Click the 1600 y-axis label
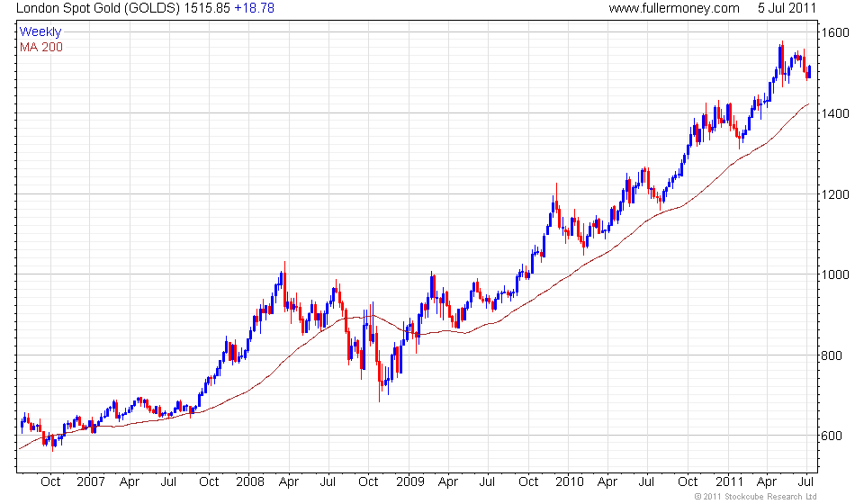This screenshot has height=504, width=864. coord(835,32)
